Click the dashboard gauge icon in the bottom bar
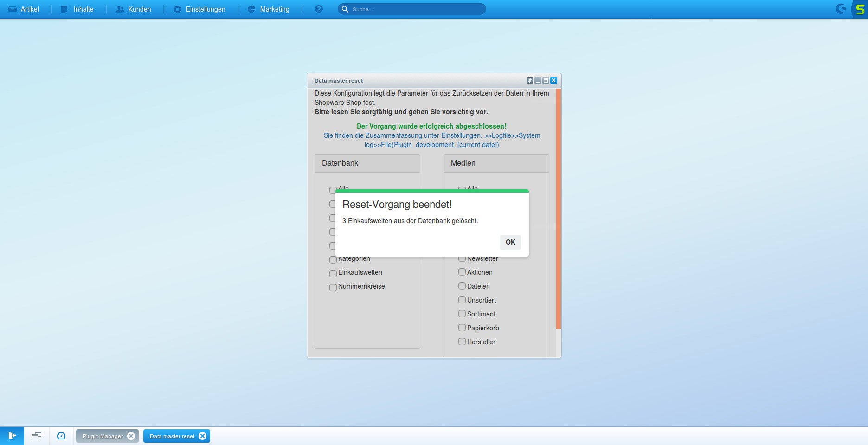Image resolution: width=868 pixels, height=445 pixels. (x=61, y=436)
